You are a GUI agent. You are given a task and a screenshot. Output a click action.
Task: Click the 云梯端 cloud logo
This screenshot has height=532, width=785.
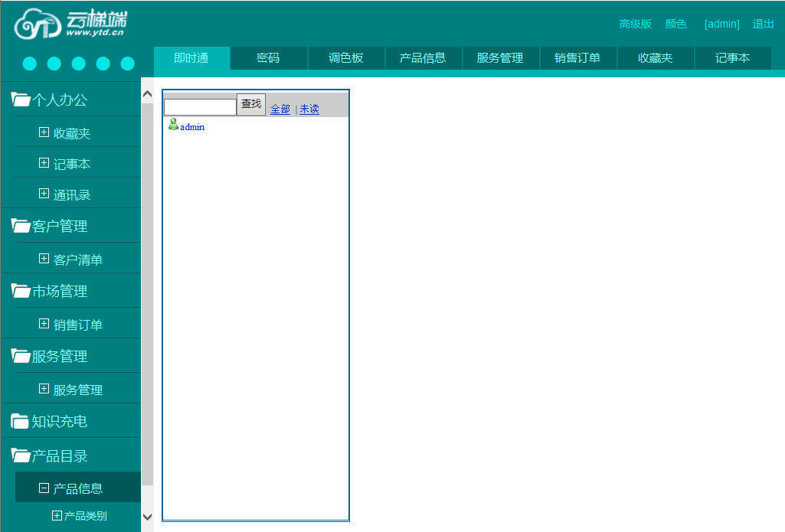[x=70, y=24]
